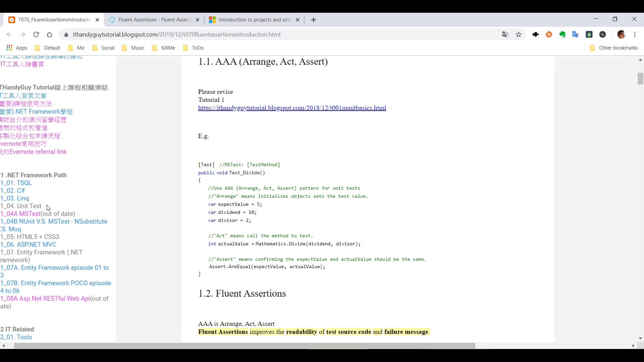Click the Evernote Web Clipper extension icon

562,34
